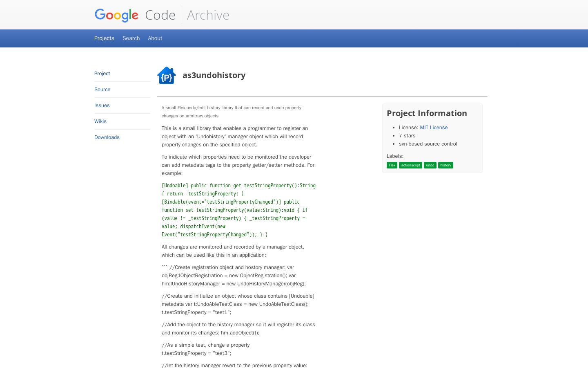Open the About nav item
588x368 pixels.
[x=155, y=38]
